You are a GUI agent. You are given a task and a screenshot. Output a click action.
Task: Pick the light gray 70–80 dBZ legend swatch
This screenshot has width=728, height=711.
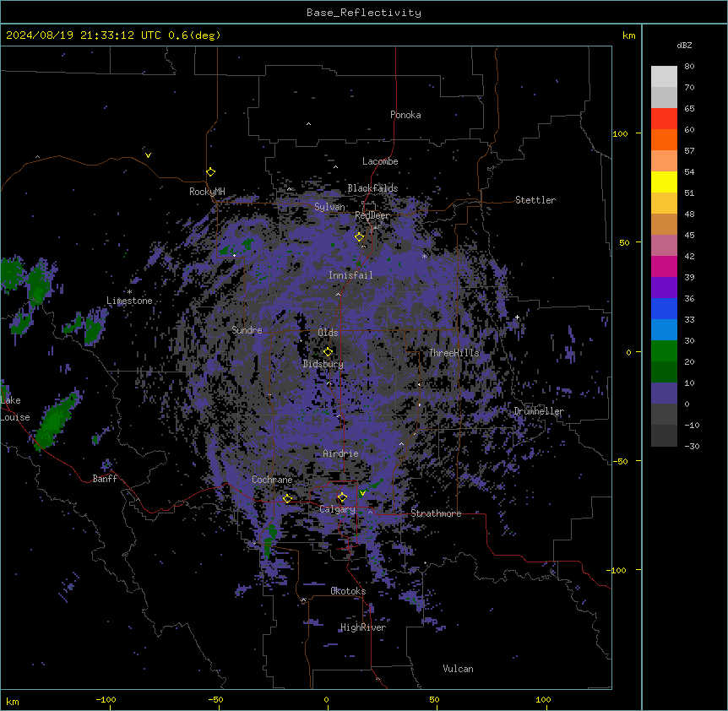[x=664, y=77]
